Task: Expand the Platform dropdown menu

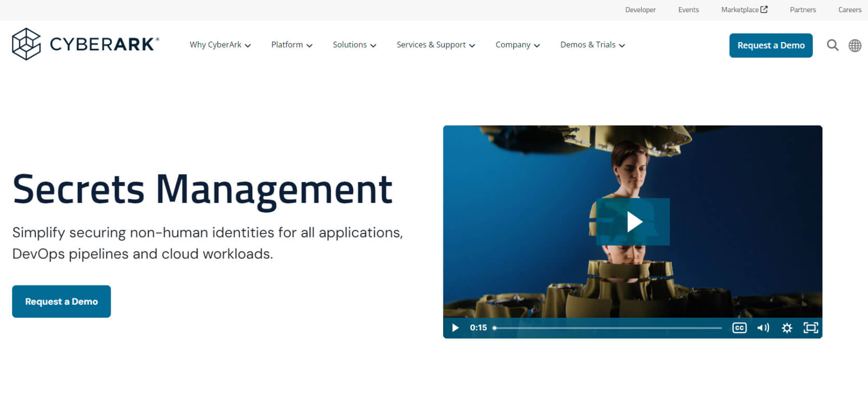Action: pyautogui.click(x=292, y=45)
